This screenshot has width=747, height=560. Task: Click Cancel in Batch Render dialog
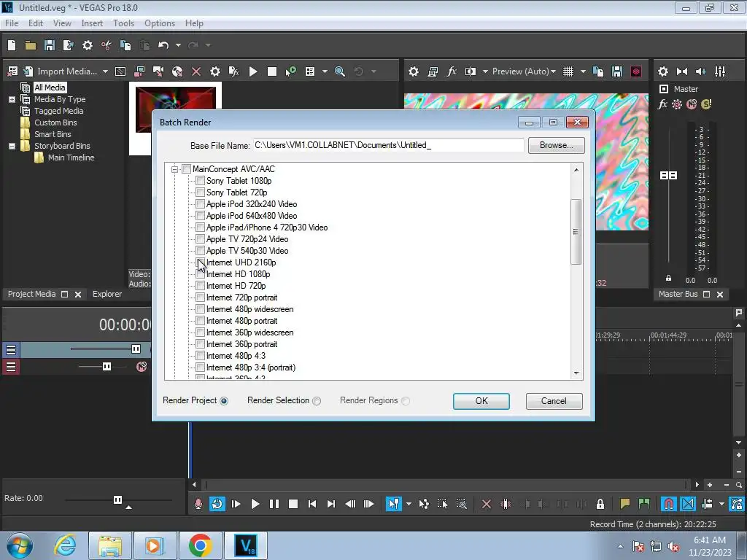point(554,401)
